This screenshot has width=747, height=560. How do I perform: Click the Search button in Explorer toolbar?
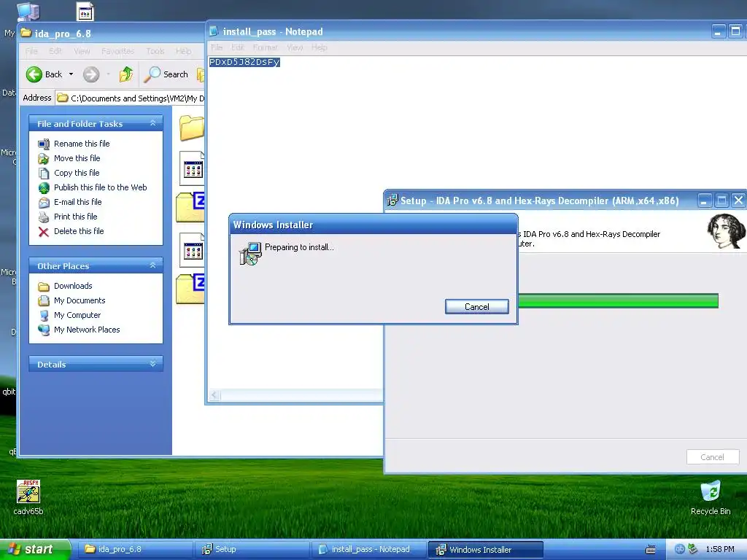pyautogui.click(x=166, y=74)
